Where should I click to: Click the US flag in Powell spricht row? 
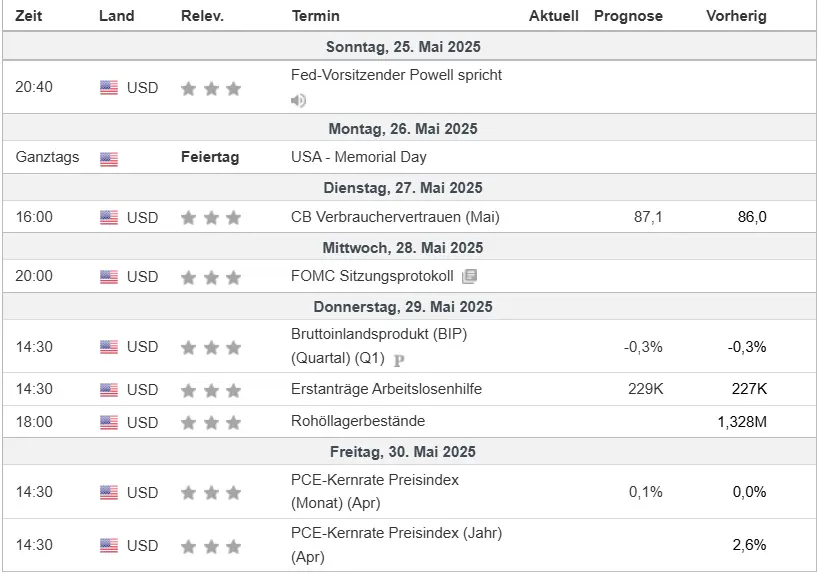(109, 88)
